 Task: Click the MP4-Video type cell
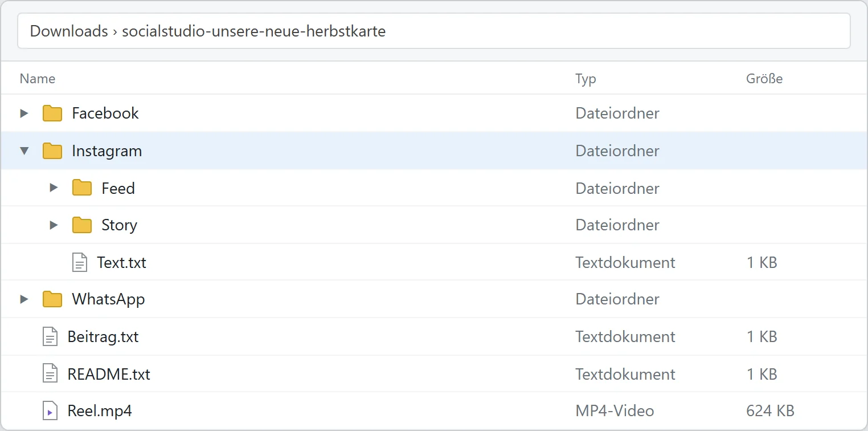click(615, 411)
